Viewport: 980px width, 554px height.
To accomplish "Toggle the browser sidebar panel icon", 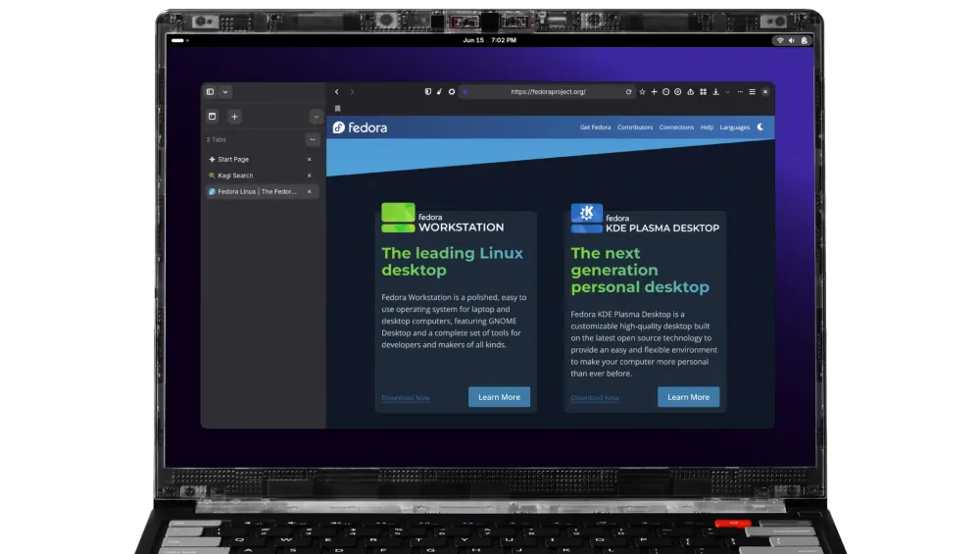I will coord(210,92).
